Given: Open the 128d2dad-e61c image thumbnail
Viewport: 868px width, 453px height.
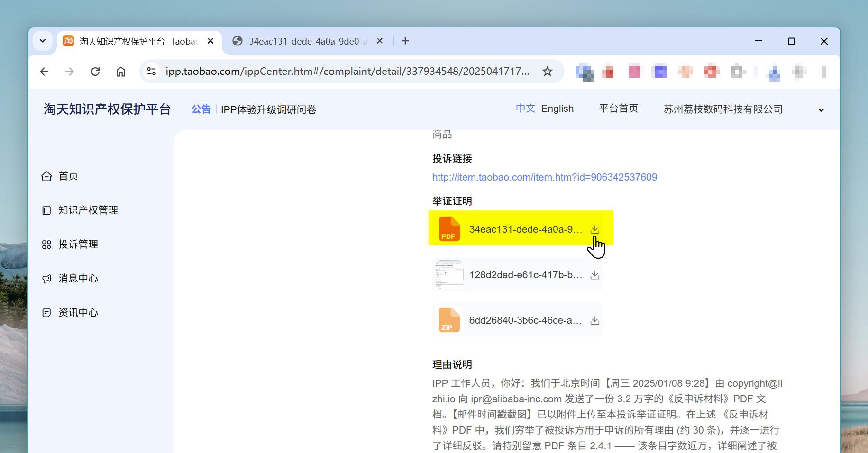Looking at the screenshot, I should click(x=449, y=274).
